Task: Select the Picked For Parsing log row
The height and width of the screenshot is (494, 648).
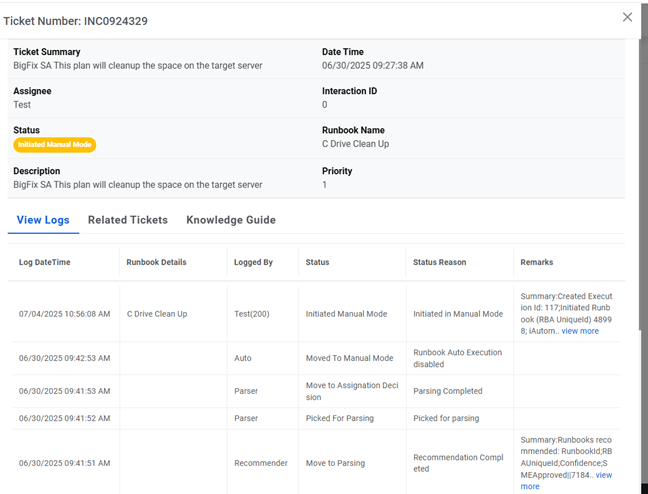Action: (341, 418)
